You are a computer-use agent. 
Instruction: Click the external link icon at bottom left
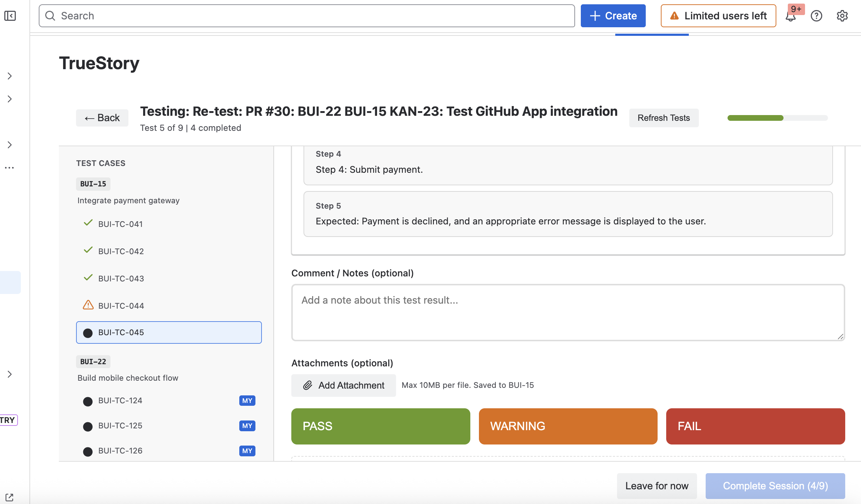coord(9,497)
